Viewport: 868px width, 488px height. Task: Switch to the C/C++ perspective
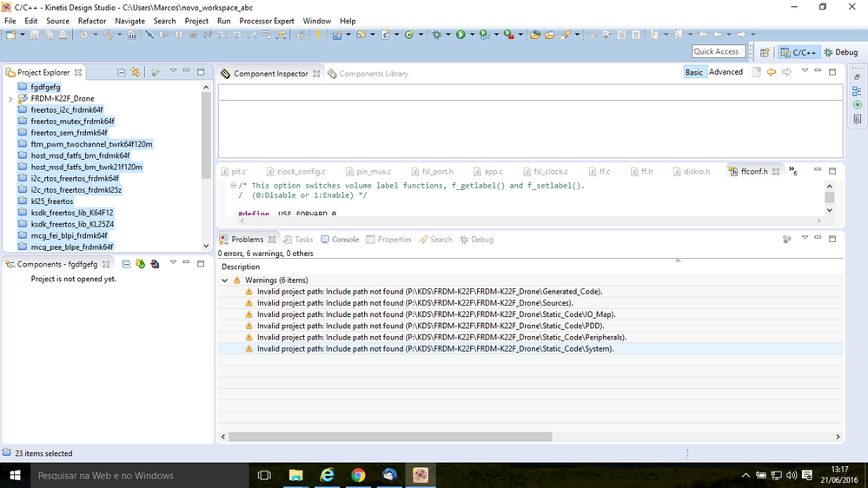[x=798, y=52]
